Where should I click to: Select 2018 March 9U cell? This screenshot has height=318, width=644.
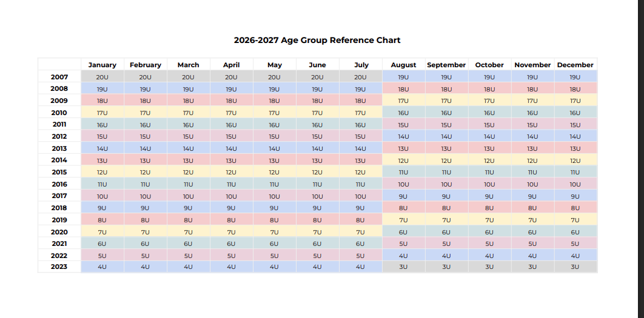pyautogui.click(x=188, y=208)
